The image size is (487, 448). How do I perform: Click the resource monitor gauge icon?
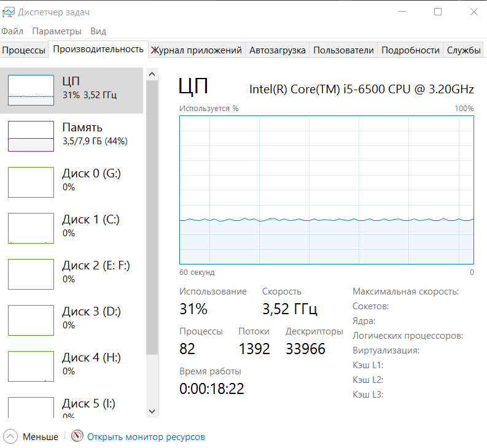click(x=77, y=436)
